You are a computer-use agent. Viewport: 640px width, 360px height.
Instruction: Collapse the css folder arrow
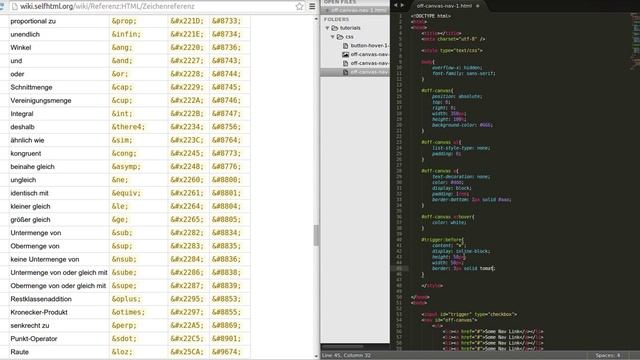[x=332, y=37]
